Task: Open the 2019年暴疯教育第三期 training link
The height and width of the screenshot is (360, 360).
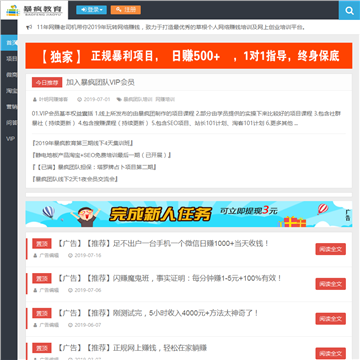Action: tap(83, 143)
